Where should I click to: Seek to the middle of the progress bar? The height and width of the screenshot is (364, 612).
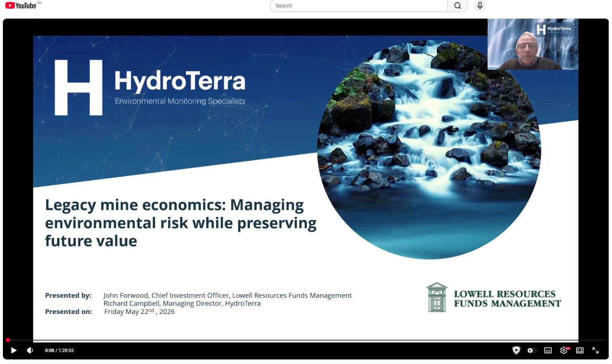pos(306,340)
